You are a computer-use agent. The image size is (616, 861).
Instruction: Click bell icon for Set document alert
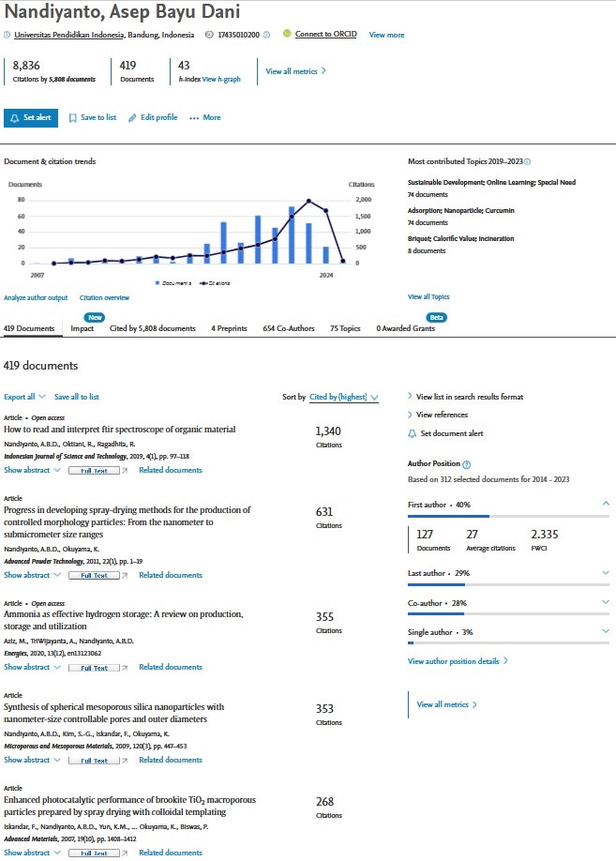point(412,434)
